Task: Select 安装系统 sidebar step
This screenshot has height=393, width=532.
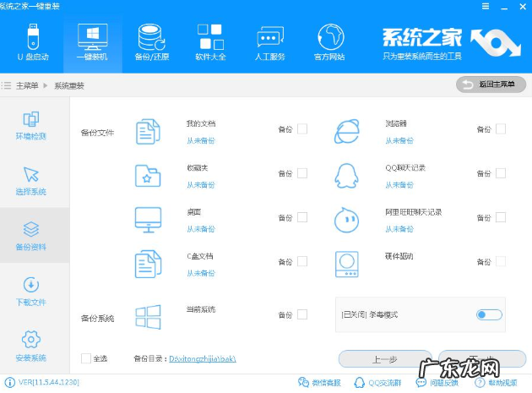Action: [x=31, y=346]
